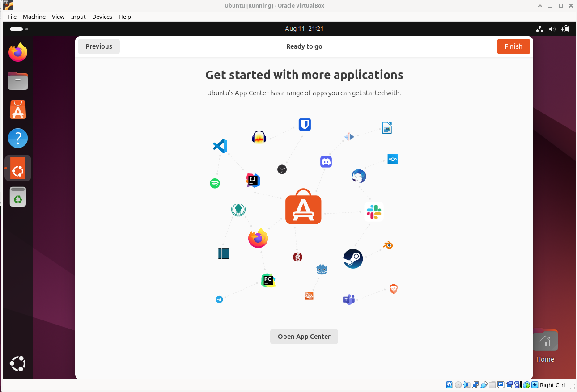Click the PyCharm app icon
Screen dimensions: 577x392
click(268, 280)
